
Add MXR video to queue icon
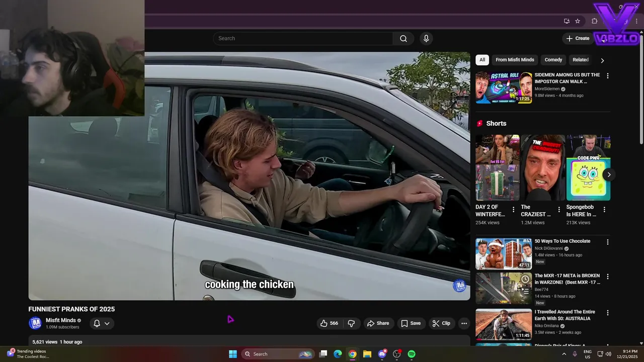coord(525,291)
